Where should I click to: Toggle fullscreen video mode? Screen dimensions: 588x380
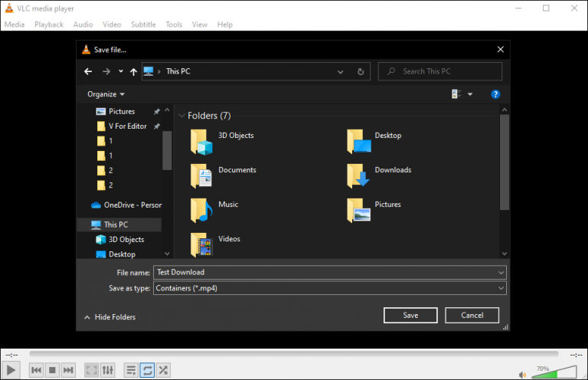pos(92,370)
